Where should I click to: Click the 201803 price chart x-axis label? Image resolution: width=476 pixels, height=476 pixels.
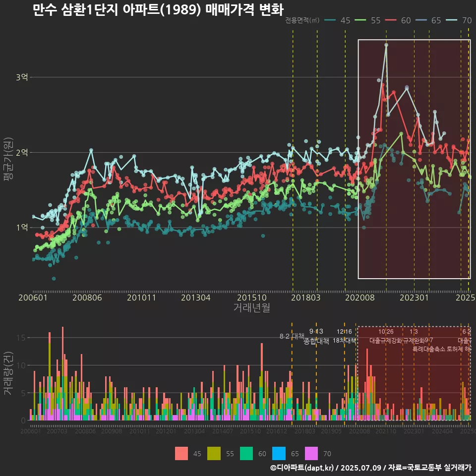(x=306, y=297)
